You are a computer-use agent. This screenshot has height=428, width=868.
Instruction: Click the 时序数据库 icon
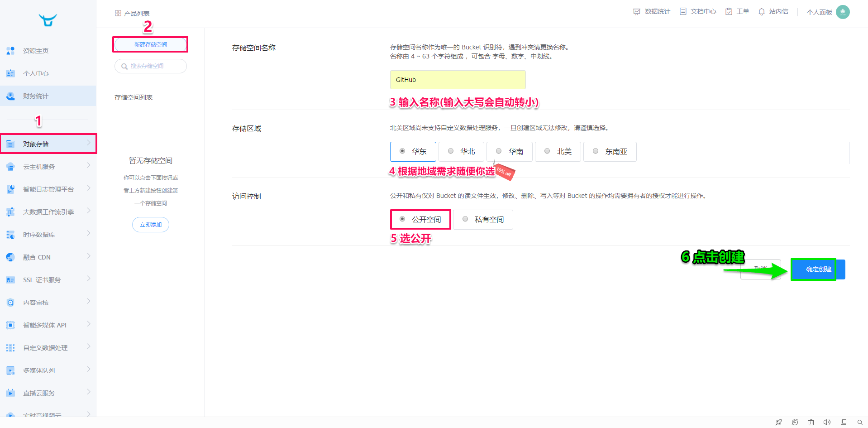pos(10,235)
